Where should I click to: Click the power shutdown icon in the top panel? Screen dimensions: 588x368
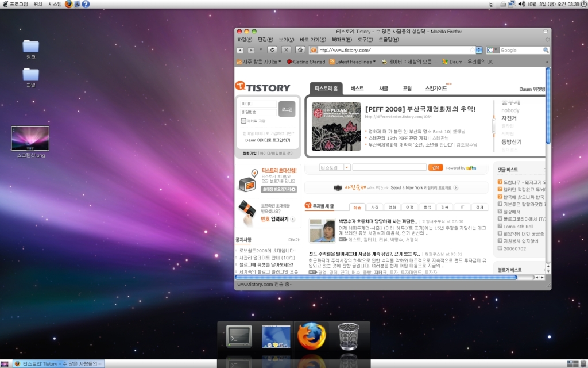[x=583, y=4]
